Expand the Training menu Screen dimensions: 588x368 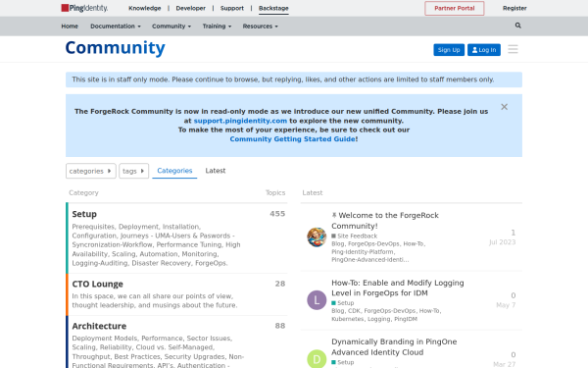(x=217, y=26)
